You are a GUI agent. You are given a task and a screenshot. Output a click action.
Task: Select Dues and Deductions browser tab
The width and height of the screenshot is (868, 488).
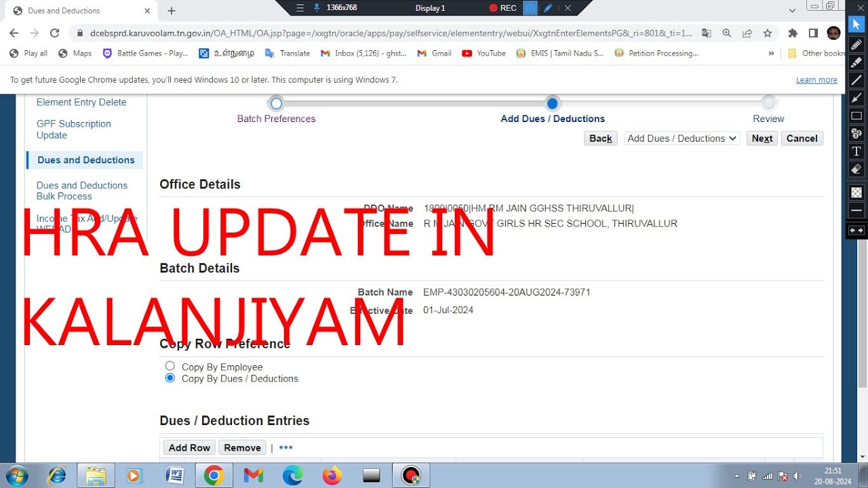point(79,11)
